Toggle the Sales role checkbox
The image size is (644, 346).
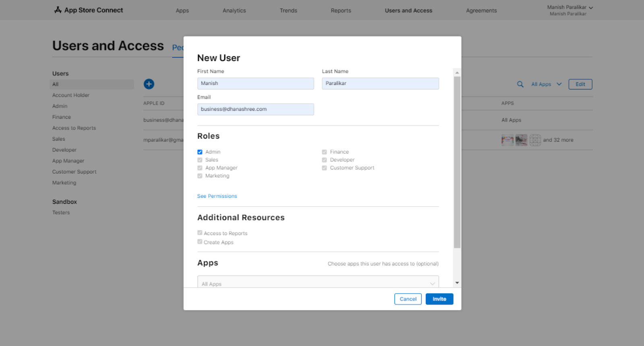[200, 160]
